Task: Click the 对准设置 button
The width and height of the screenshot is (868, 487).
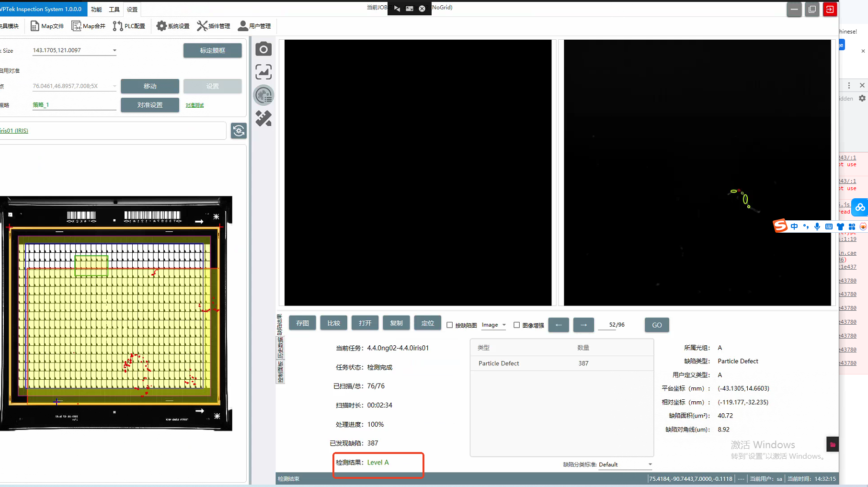Action: tap(150, 105)
